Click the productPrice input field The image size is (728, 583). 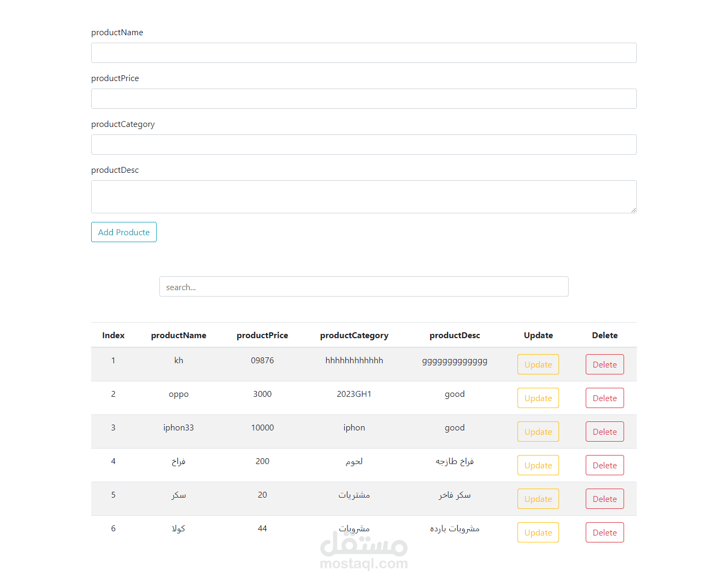(364, 99)
